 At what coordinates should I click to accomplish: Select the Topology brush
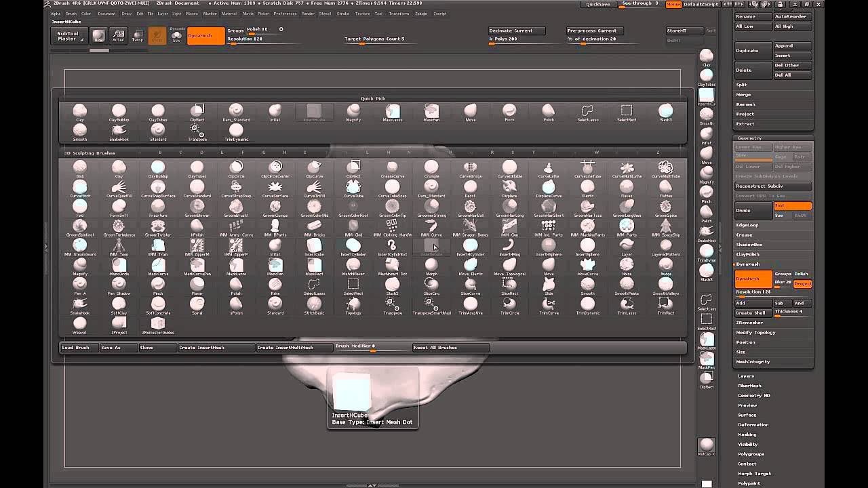pyautogui.click(x=353, y=306)
